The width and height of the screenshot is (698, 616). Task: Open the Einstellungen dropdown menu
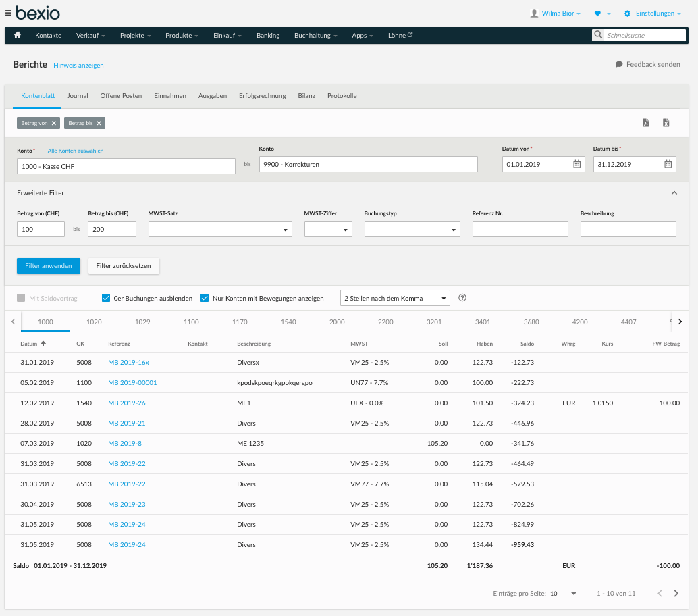[x=658, y=14]
